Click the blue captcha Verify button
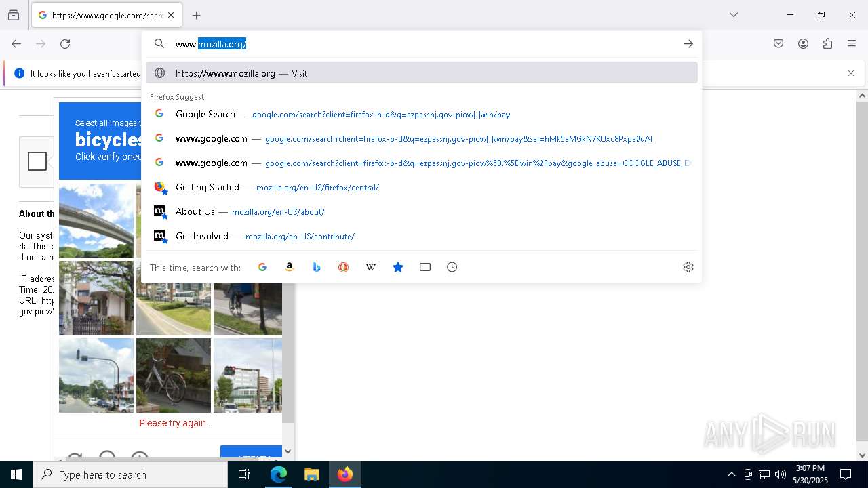 tap(251, 451)
